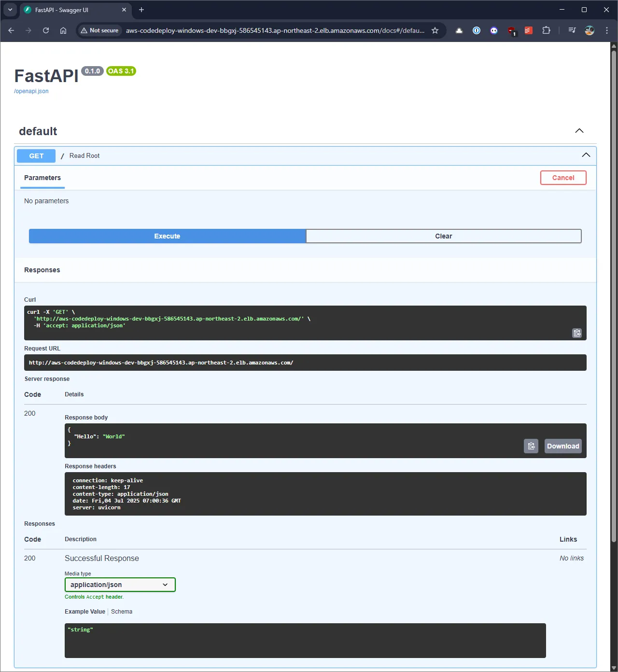Switch response view to Schema
The height and width of the screenshot is (672, 618).
click(x=122, y=612)
